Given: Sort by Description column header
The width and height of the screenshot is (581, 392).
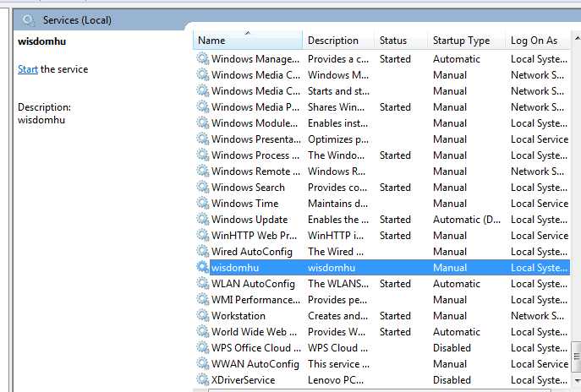Looking at the screenshot, I should tap(338, 40).
